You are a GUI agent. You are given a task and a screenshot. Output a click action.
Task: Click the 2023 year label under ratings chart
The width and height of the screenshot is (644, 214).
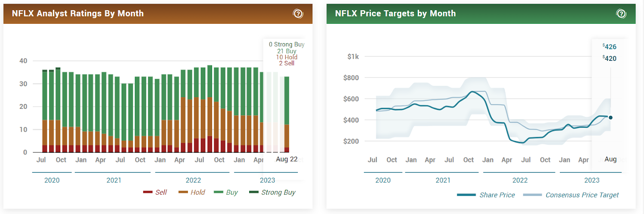tap(267, 180)
